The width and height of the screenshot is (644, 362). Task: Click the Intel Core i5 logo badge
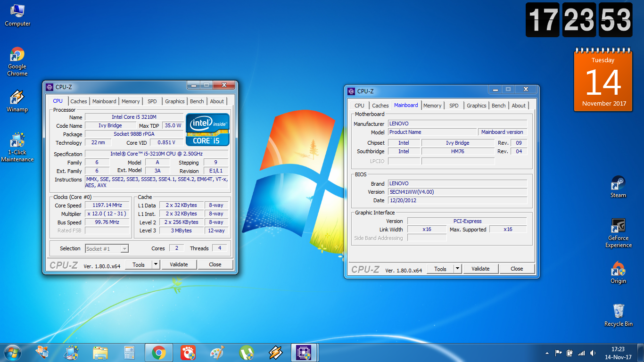207,129
